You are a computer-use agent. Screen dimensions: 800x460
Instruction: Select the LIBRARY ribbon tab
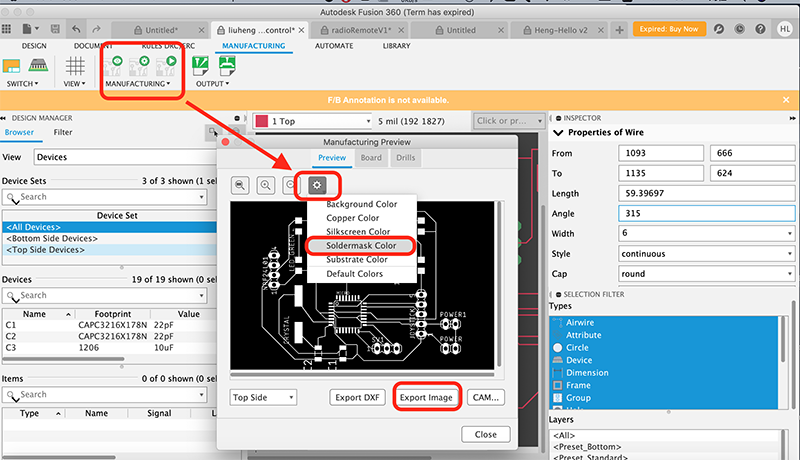click(396, 46)
